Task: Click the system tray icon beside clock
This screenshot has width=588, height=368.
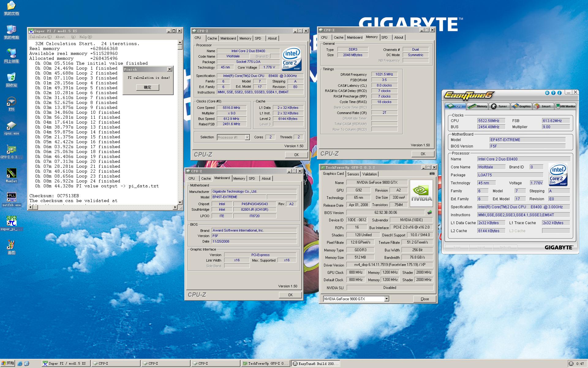Action: click(571, 364)
